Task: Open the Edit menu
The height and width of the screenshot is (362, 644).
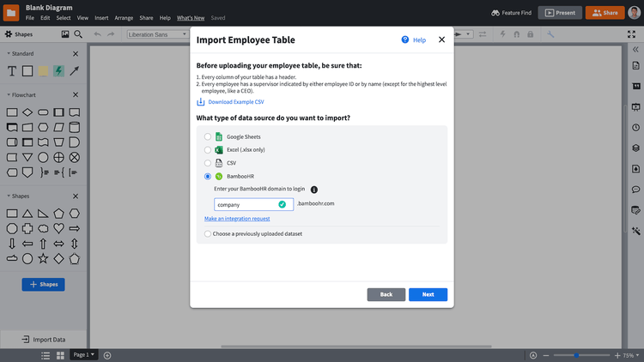Action: [x=46, y=18]
